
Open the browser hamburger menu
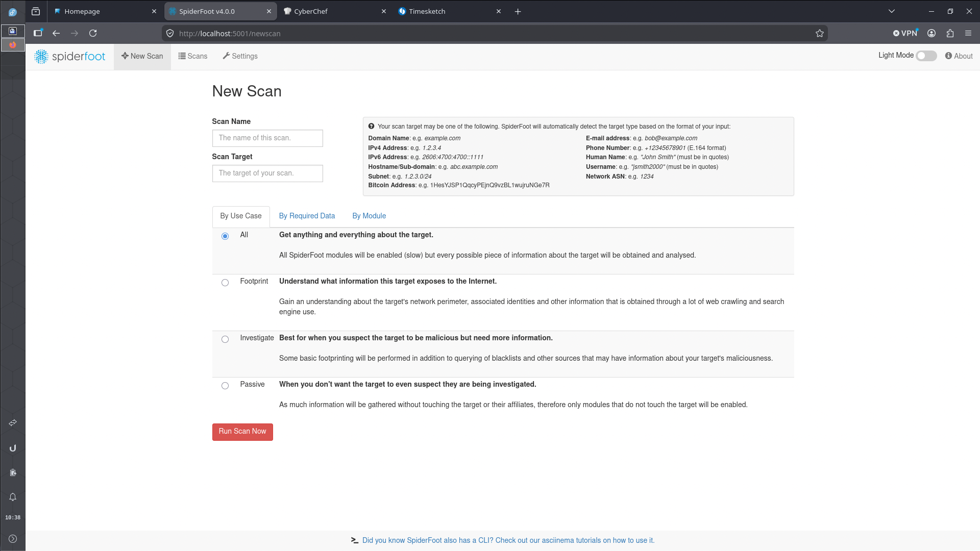coord(968,33)
